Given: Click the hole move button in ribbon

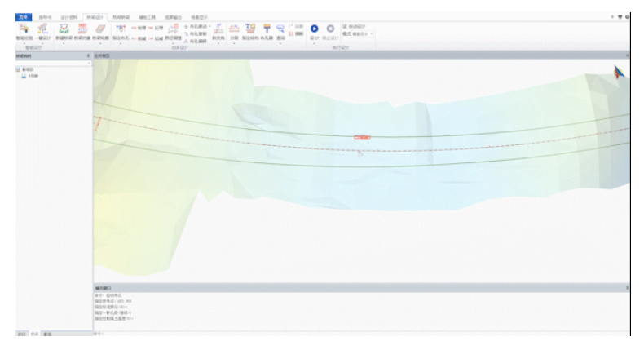Looking at the screenshot, I should tap(196, 26).
